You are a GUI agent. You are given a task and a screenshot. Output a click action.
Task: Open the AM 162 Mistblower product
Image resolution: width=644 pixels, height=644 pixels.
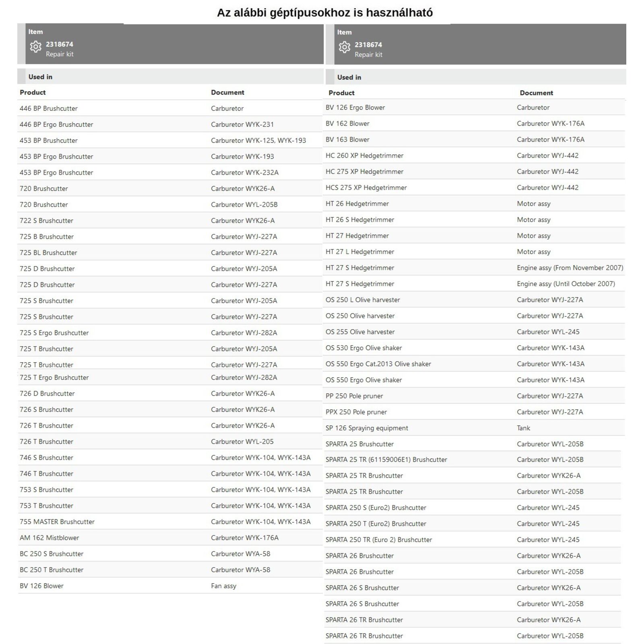[x=49, y=538]
